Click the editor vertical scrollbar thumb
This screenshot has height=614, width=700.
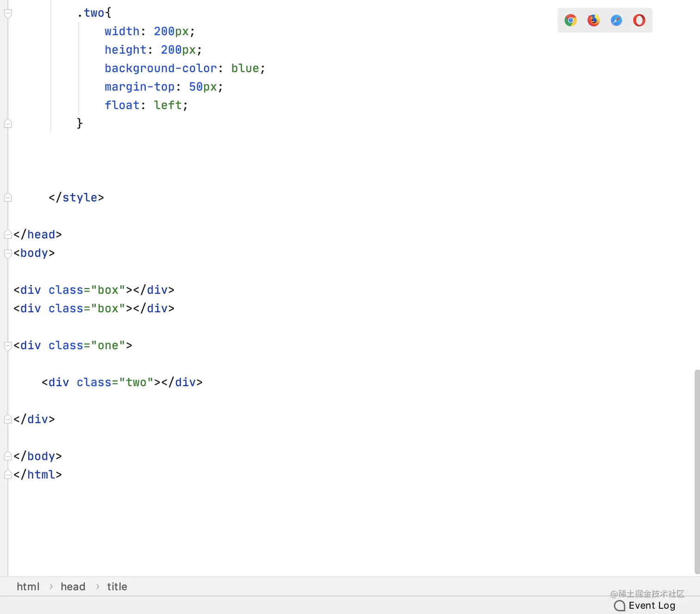click(x=697, y=471)
